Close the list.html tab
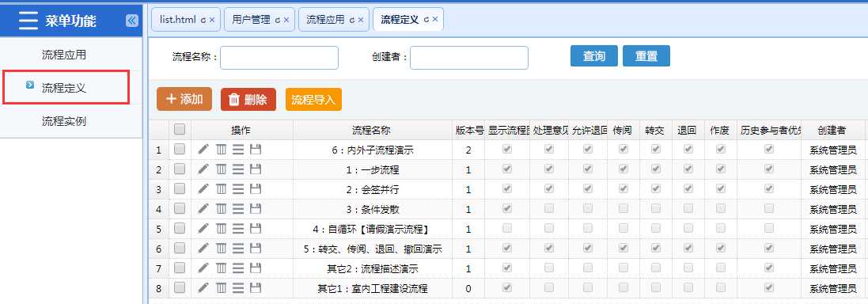The width and height of the screenshot is (868, 304). pyautogui.click(x=212, y=20)
